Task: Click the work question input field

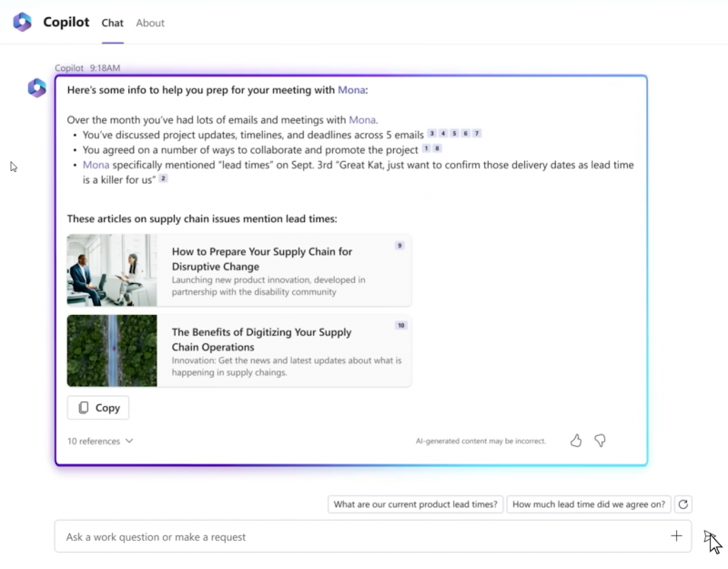Action: pyautogui.click(x=273, y=536)
